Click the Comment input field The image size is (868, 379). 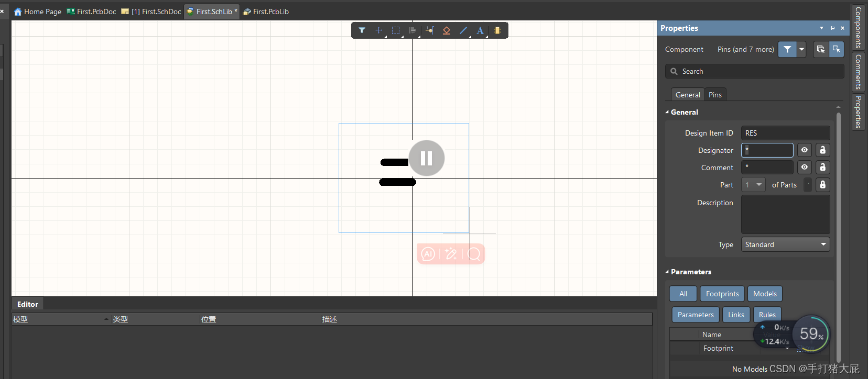point(767,168)
